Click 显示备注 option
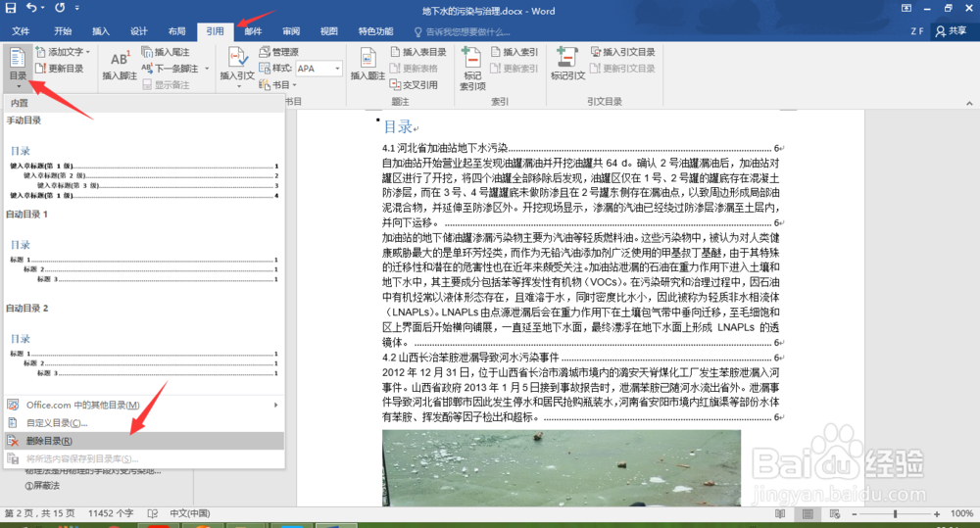The width and height of the screenshot is (980, 528). pos(167,84)
